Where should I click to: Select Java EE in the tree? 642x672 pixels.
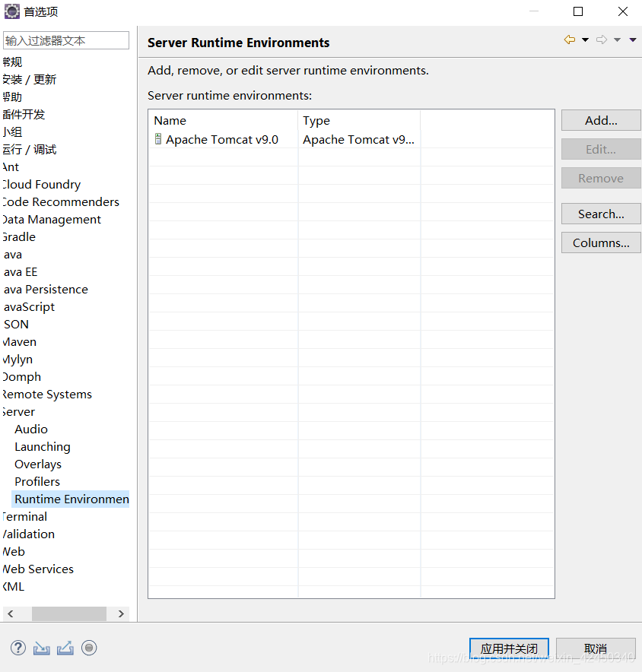[x=20, y=271]
